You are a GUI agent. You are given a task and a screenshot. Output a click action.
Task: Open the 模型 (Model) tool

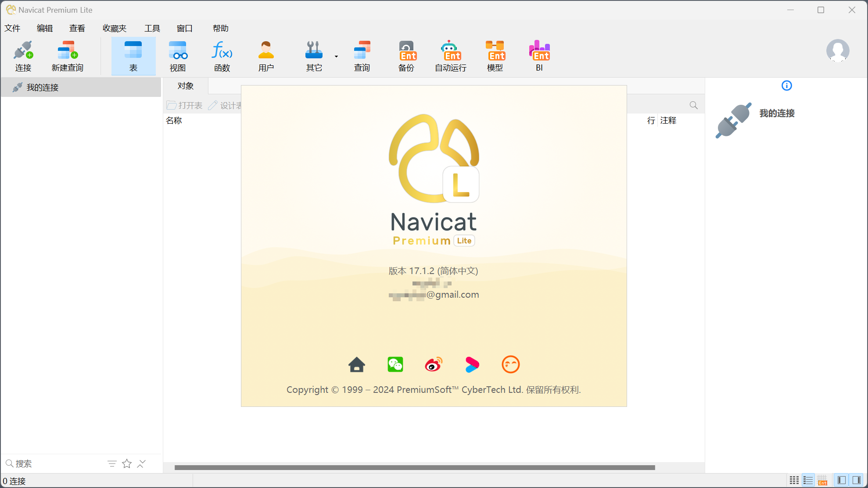tap(495, 55)
